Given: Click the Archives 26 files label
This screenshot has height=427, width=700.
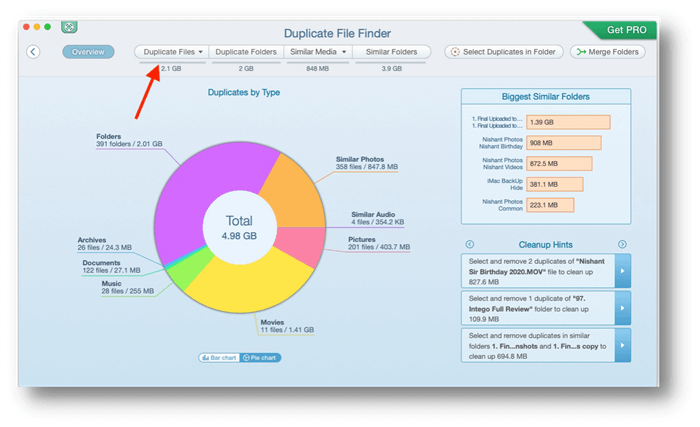Looking at the screenshot, I should pos(104,244).
